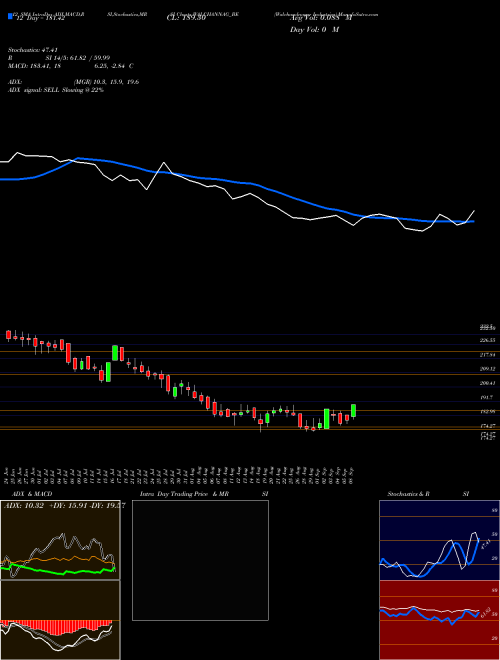Viewport: 500px width, 660px height.
Task: Click the 209.12 price axis label
Action: click(x=487, y=369)
